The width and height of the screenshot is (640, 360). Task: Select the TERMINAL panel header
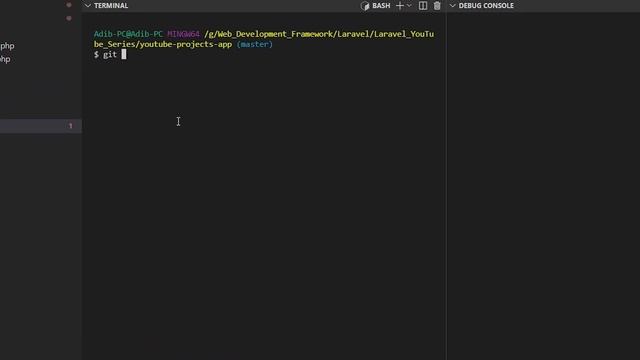point(111,6)
